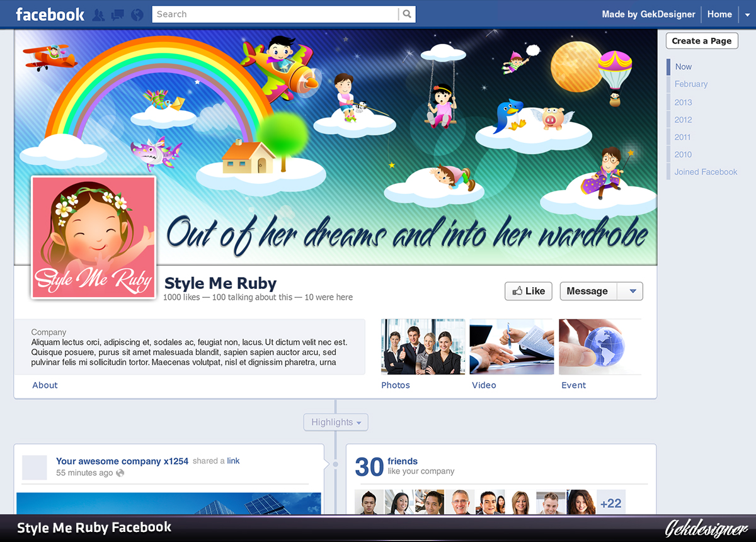The width and height of the screenshot is (756, 542).
Task: Click in the Search field
Action: 275,14
